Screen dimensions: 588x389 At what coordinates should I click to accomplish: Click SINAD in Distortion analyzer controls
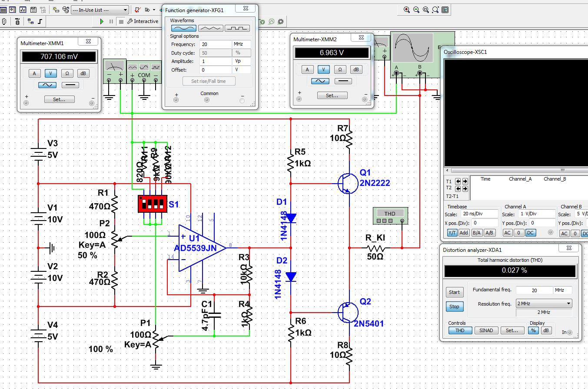(x=486, y=330)
